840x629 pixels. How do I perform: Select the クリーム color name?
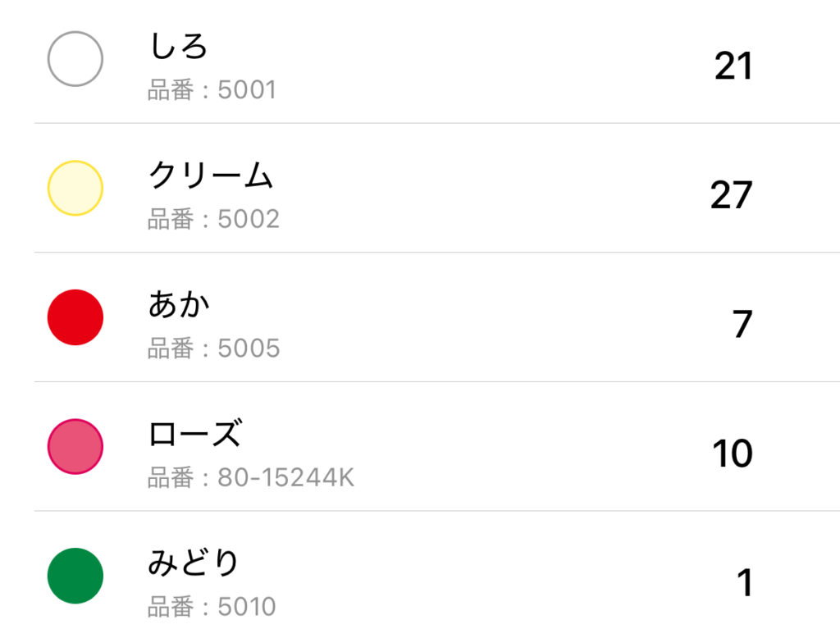(x=210, y=175)
